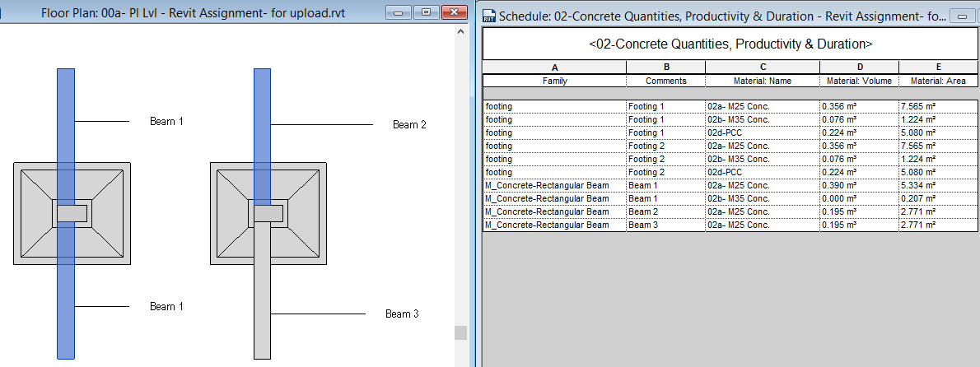980x367 pixels.
Task: Minimize the Floor Plan window
Action: coord(398,12)
